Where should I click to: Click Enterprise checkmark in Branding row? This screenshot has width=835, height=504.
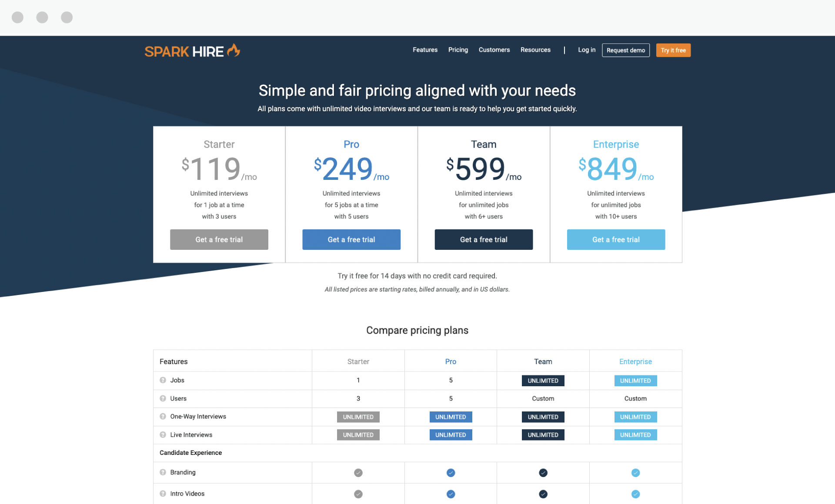click(635, 473)
